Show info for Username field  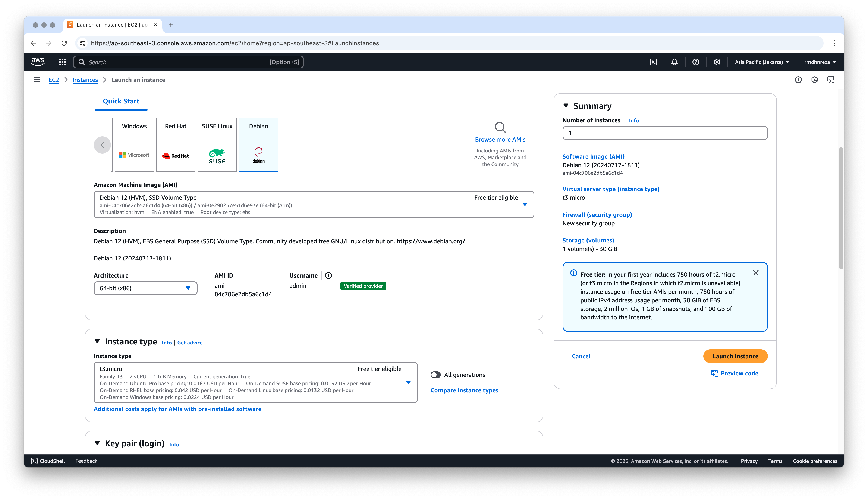pos(328,276)
